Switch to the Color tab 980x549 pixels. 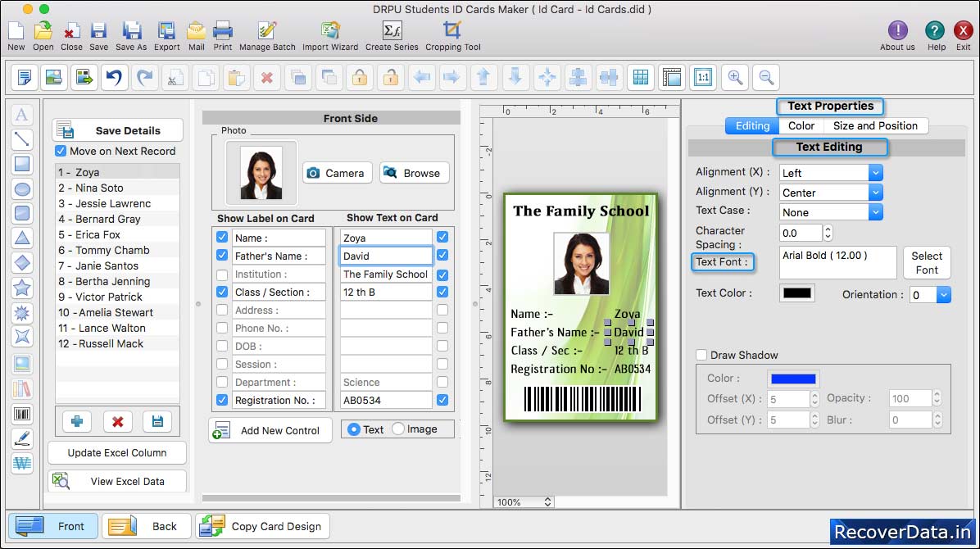coord(801,125)
